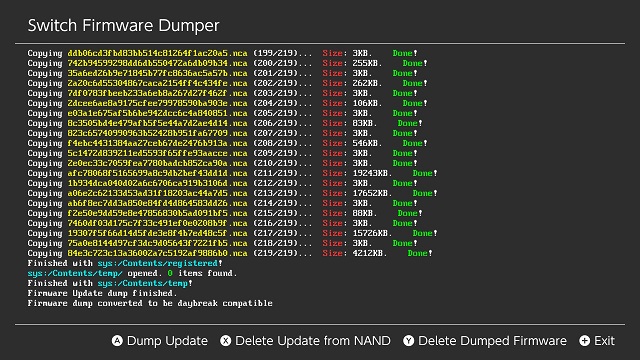The height and width of the screenshot is (360, 640).
Task: Click the sys:/Contents/registered path
Action: point(158,263)
